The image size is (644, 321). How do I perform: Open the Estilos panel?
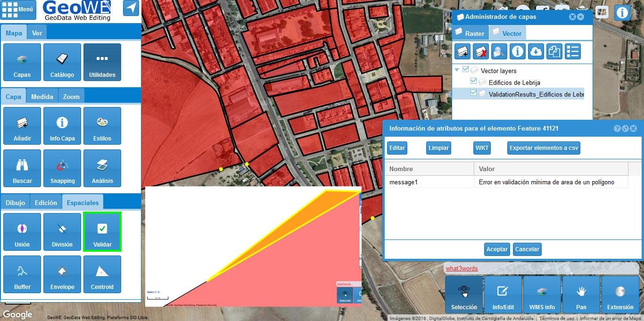pos(102,125)
